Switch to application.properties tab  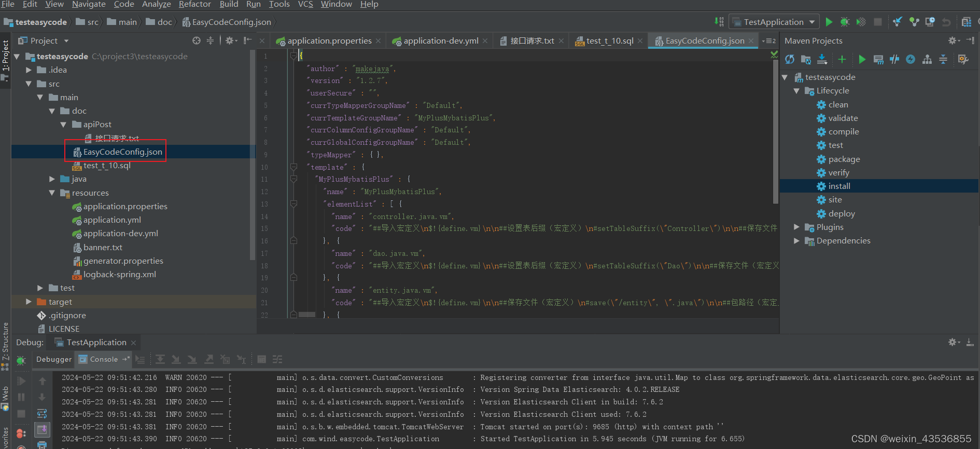[329, 40]
